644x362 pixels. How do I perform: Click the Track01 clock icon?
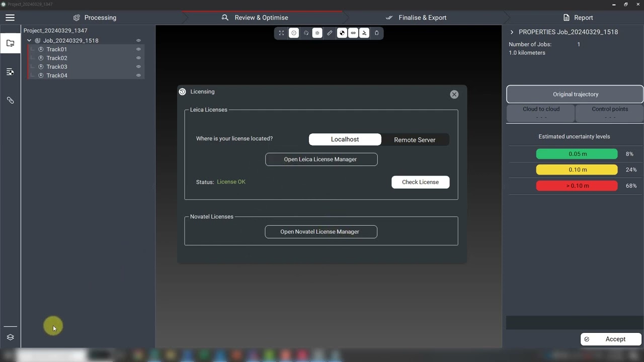point(41,49)
